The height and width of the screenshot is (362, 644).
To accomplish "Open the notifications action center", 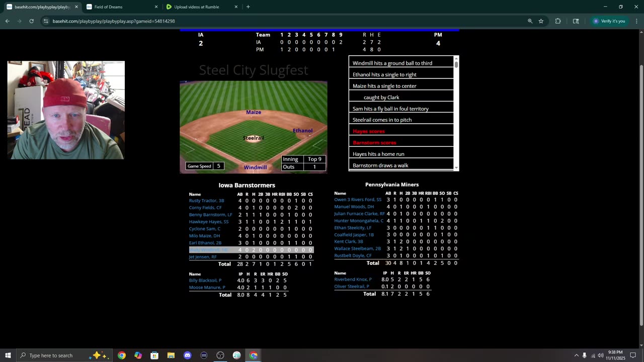I will 633,355.
